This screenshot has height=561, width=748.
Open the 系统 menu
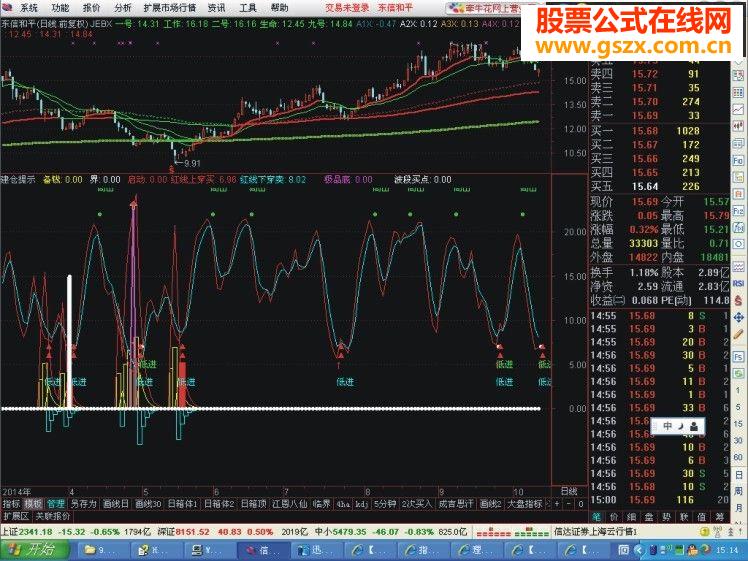point(28,8)
